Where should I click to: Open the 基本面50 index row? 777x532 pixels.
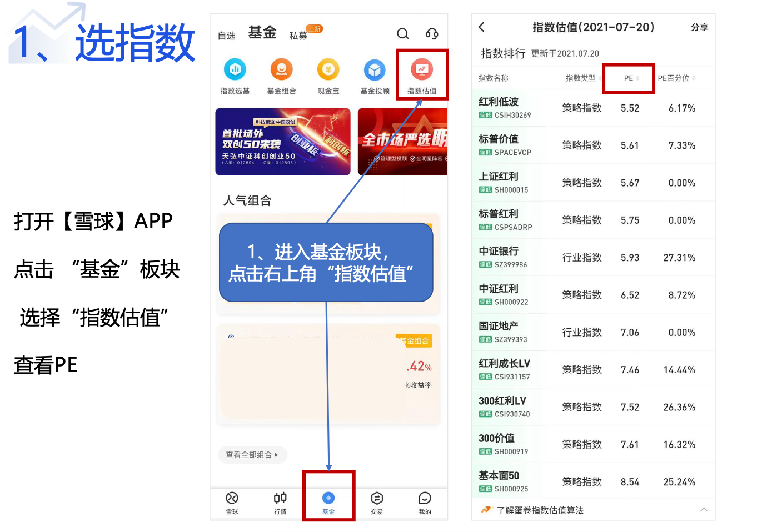click(x=594, y=481)
